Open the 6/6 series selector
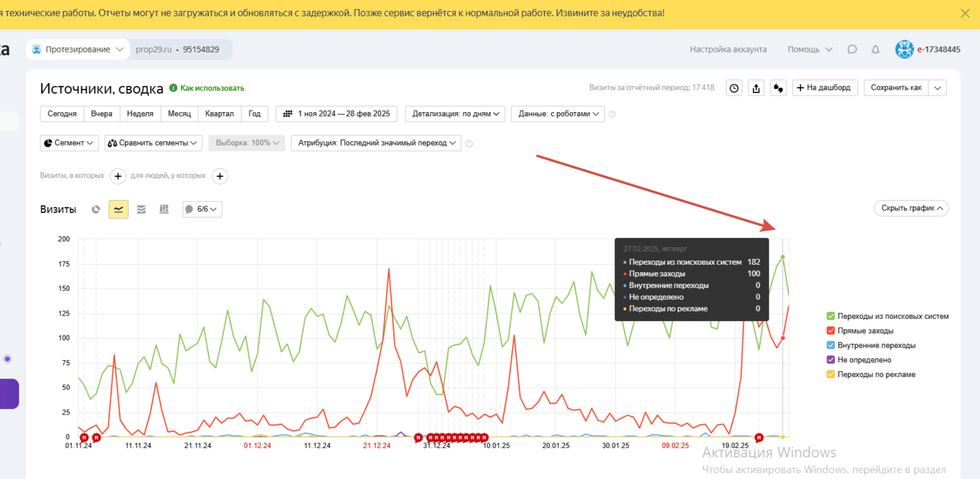 tap(202, 210)
